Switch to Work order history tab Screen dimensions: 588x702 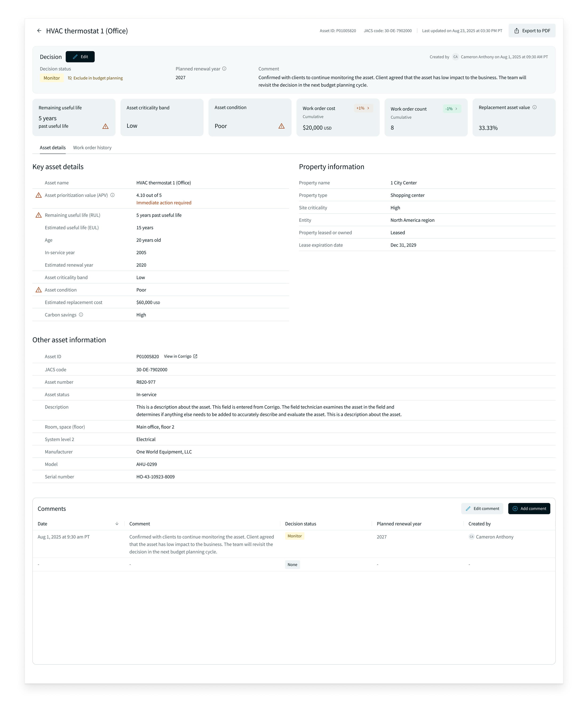click(x=92, y=148)
